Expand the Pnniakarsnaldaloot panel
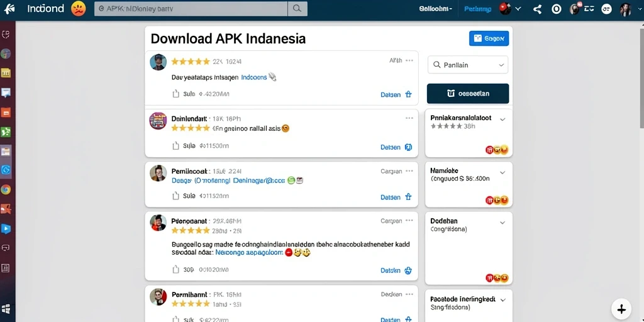This screenshot has height=322, width=644. [x=502, y=119]
